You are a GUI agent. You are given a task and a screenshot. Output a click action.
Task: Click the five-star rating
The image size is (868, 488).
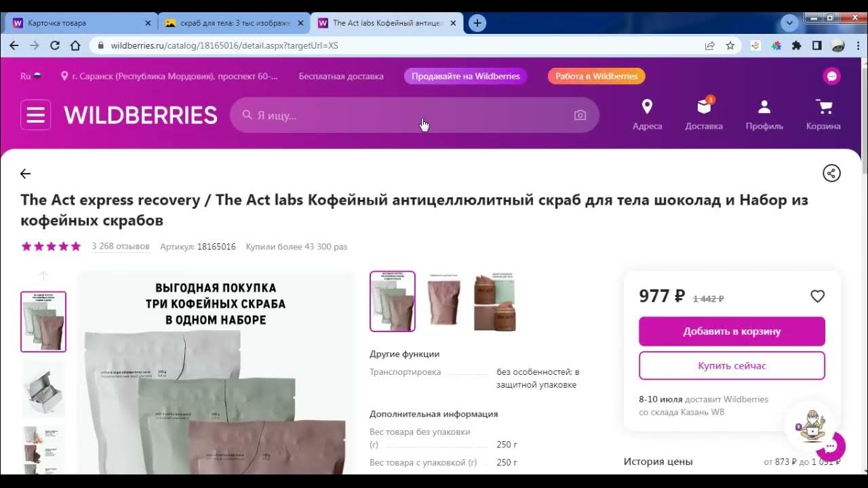pos(51,247)
